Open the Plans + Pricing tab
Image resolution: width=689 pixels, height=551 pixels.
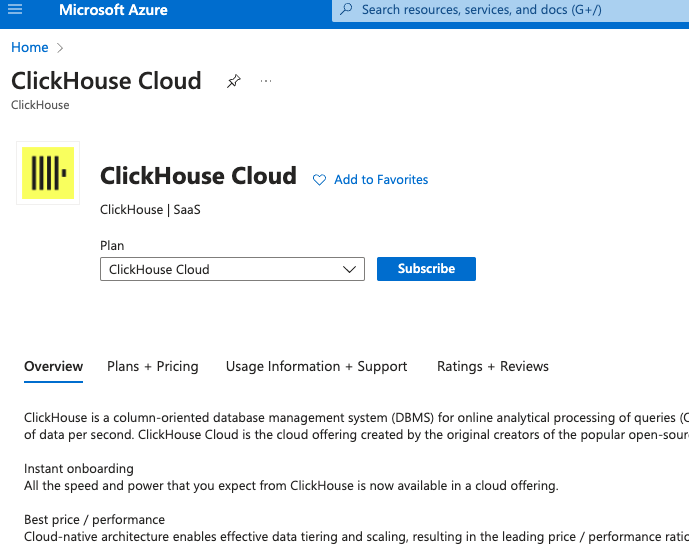point(153,366)
